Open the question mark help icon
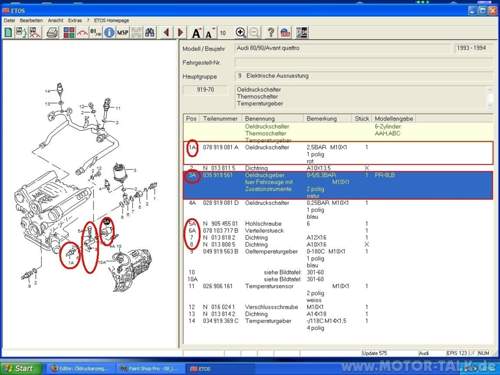This screenshot has height=375, width=500. click(271, 33)
